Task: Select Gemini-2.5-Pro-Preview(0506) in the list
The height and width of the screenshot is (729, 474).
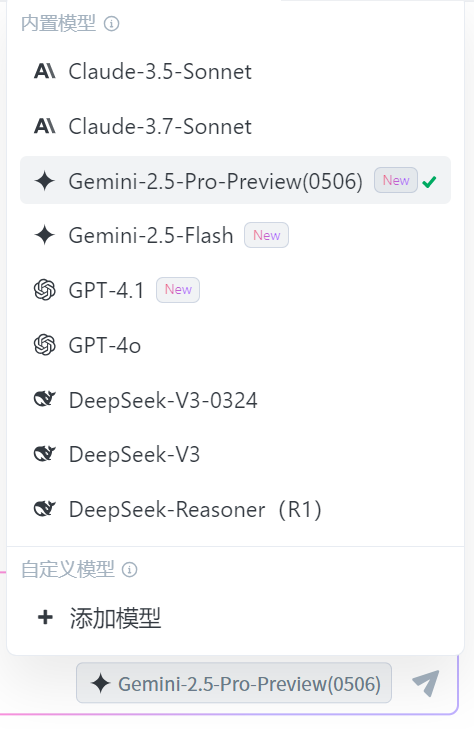Action: [235, 180]
